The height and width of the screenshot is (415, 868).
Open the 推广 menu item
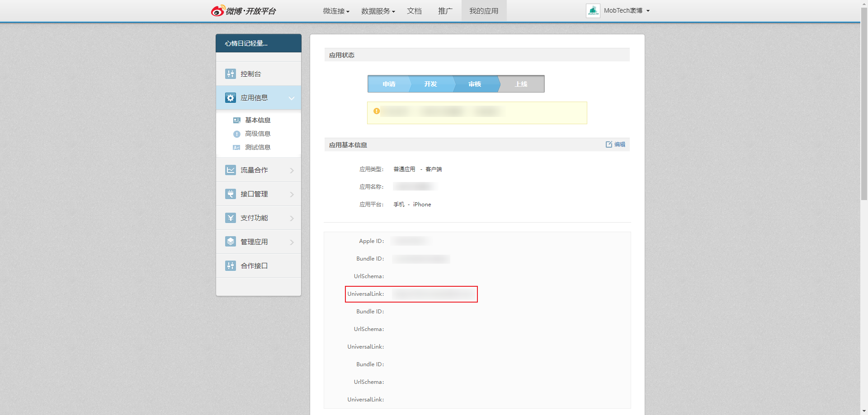coord(445,11)
